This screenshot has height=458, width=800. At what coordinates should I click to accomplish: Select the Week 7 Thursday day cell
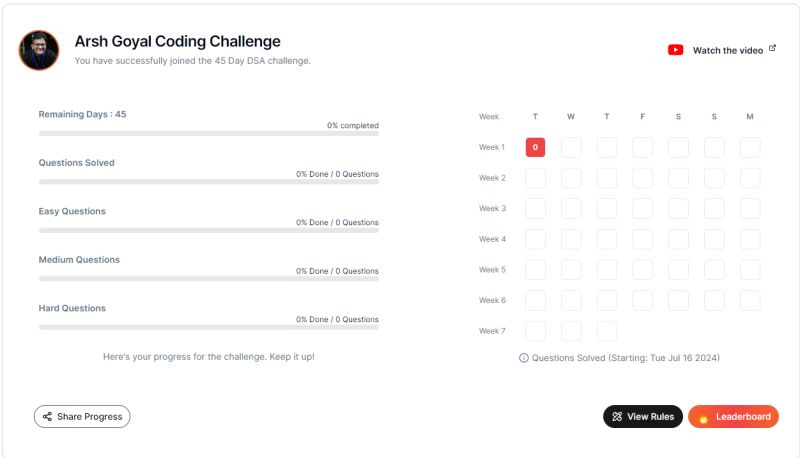click(607, 331)
